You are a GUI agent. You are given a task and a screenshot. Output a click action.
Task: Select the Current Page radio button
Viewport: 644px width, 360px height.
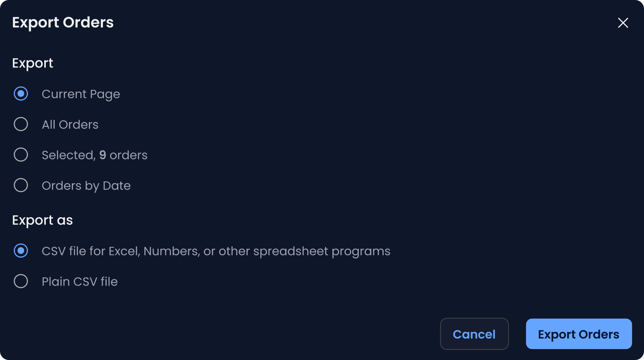click(21, 94)
